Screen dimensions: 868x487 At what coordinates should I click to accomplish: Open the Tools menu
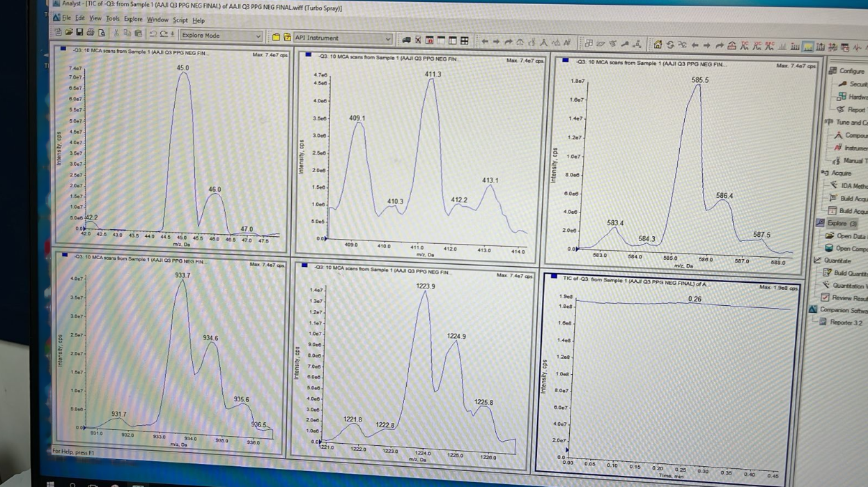[113, 18]
